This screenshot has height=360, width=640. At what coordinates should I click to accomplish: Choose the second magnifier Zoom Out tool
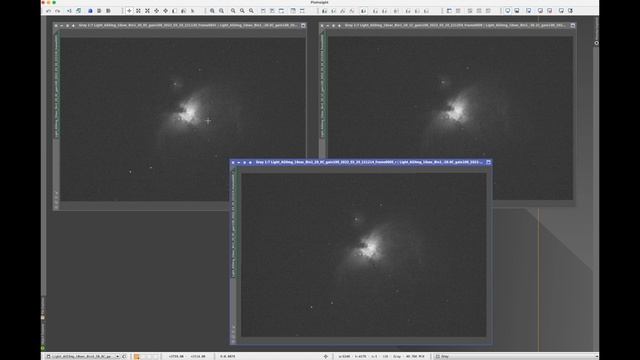tap(221, 11)
